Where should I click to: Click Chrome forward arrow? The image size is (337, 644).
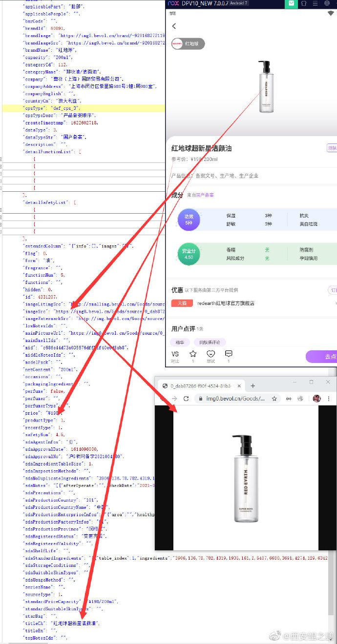[x=174, y=399]
